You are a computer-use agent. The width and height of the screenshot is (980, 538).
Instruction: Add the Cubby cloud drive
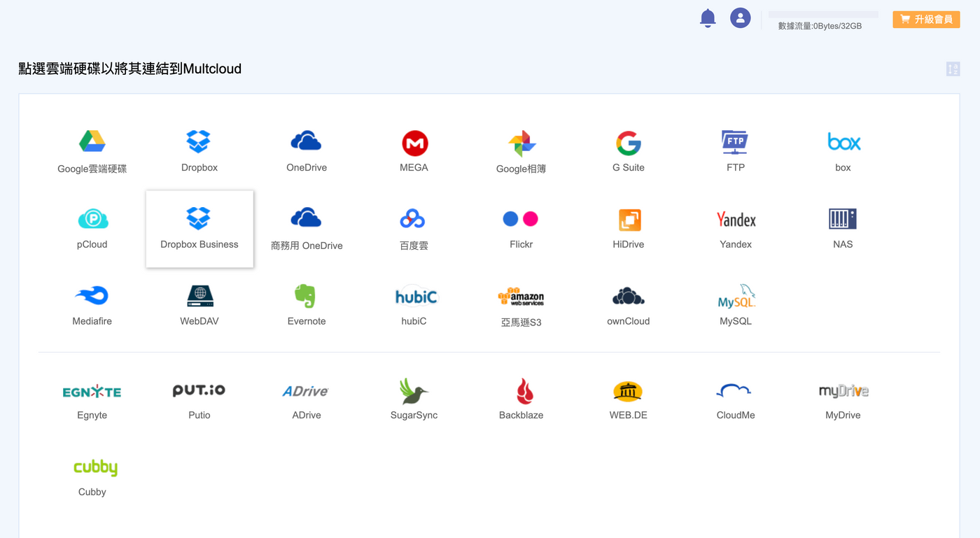point(95,468)
